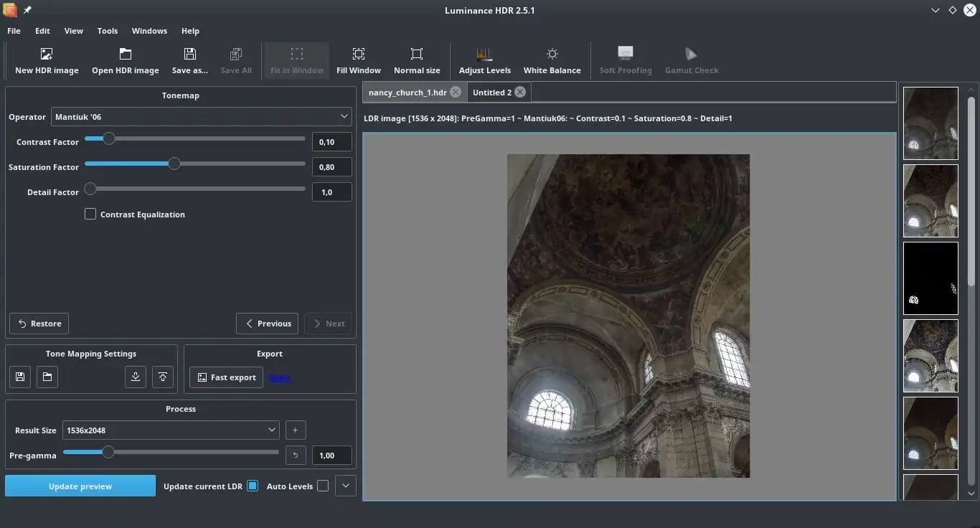Switch to the nancy_church_1.hdr tab

tap(407, 93)
